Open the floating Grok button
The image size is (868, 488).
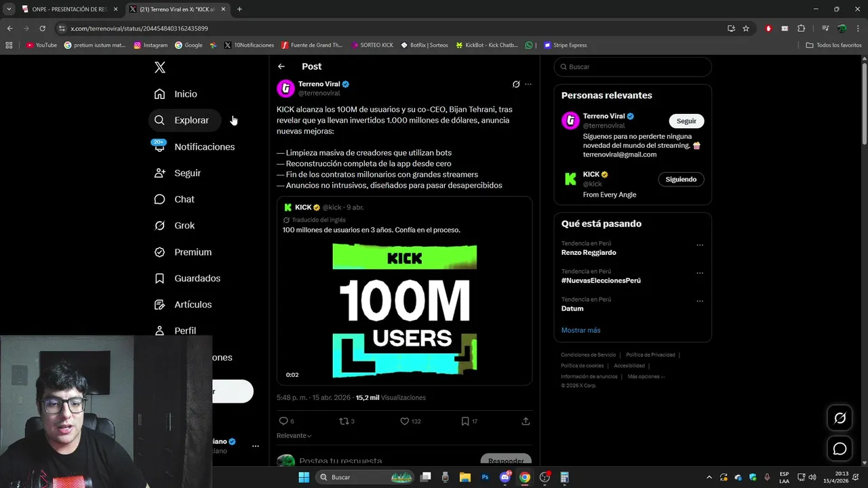pos(840,418)
